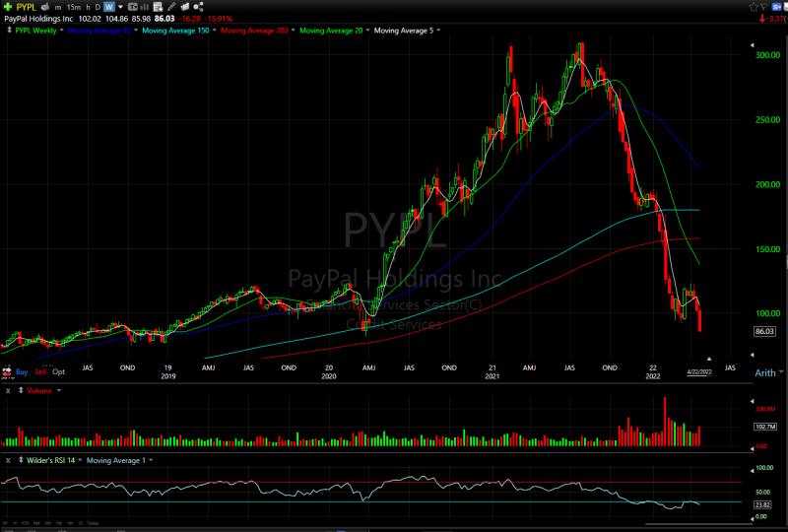Click the Opt options button
Screen dimensions: 788x532
tap(59, 371)
